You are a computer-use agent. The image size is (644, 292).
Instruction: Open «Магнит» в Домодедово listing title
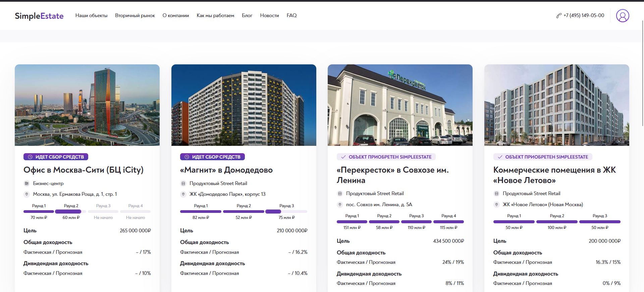click(x=226, y=170)
